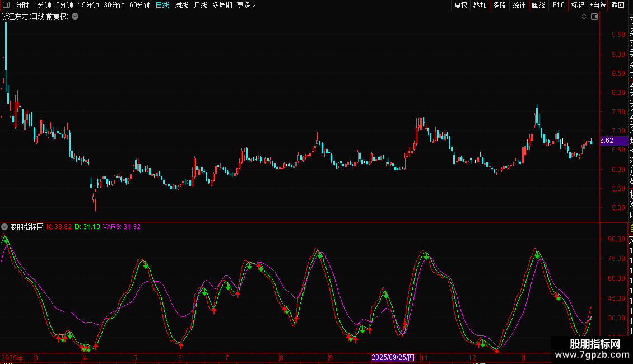Select the 1分钟 period
Viewport: 633px width, 364px height.
point(43,5)
